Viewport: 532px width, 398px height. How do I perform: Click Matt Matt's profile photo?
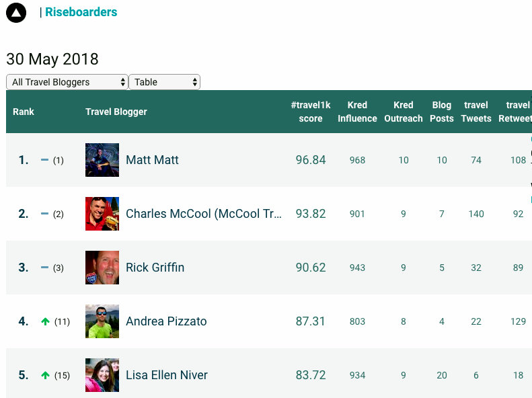tap(102, 160)
